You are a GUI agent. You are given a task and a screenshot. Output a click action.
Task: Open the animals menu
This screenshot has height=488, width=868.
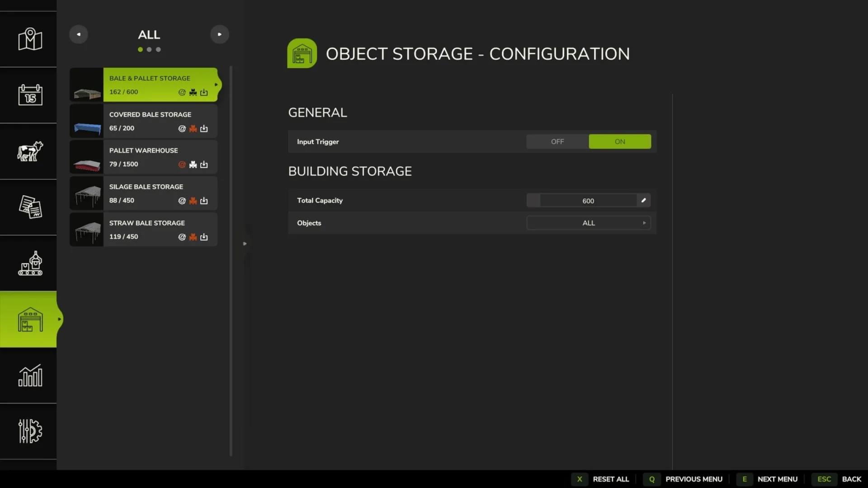28,152
